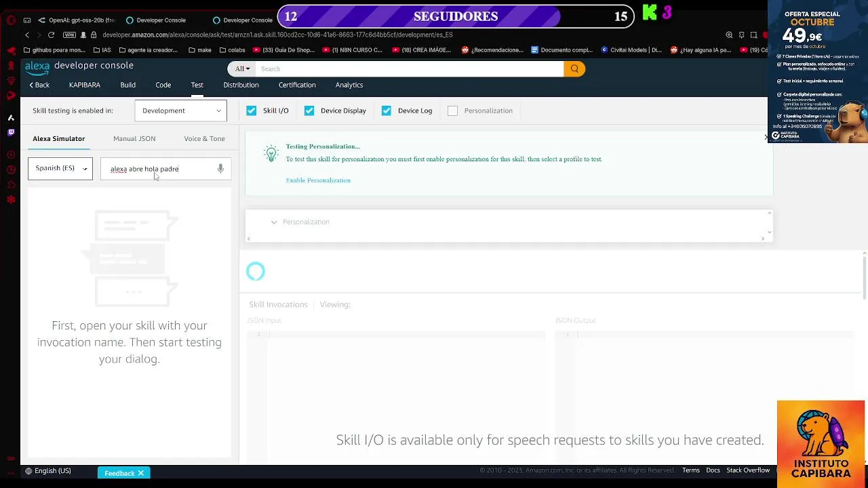Focus the console Search box
The width and height of the screenshot is (868, 488).
coord(410,68)
